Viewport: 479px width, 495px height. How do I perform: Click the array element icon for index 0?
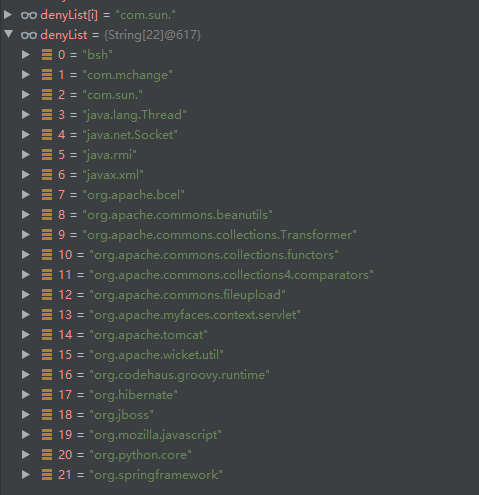pyautogui.click(x=47, y=55)
